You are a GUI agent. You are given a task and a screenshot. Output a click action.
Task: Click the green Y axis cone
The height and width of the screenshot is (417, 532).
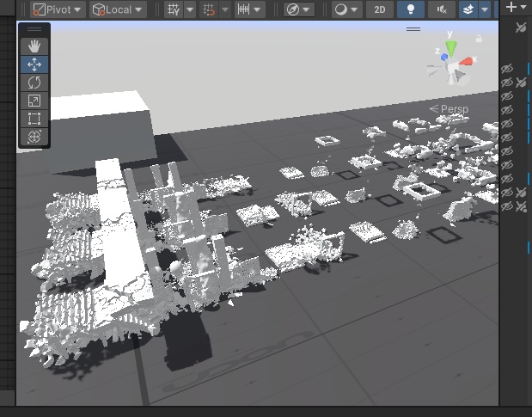coord(451,48)
